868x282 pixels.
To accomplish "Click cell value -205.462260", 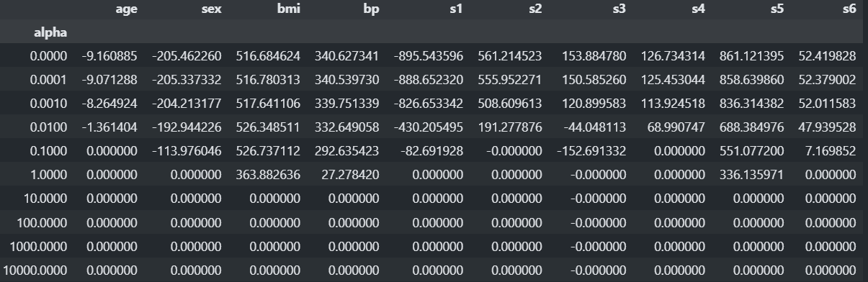I will (187, 55).
